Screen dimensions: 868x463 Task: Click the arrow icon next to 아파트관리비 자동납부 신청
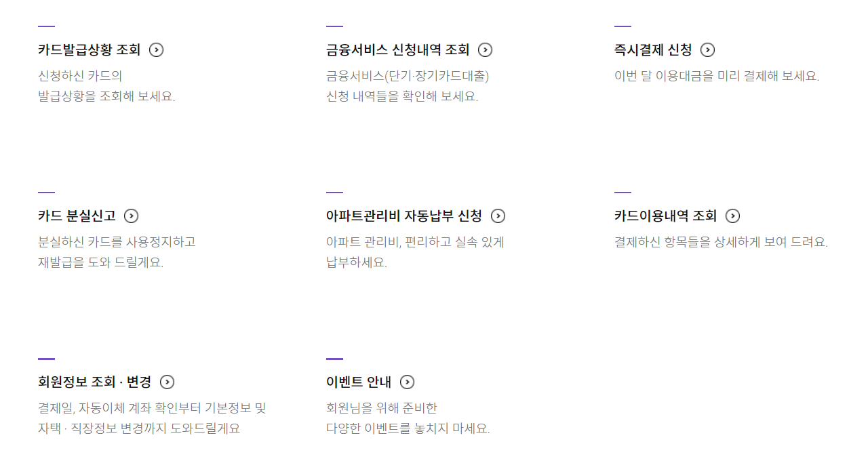(498, 216)
